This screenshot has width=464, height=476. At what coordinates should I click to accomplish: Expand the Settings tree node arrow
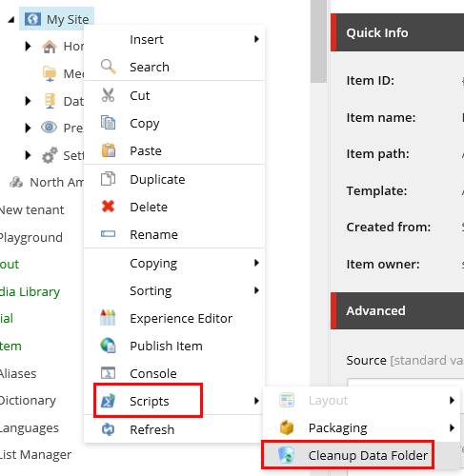[28, 155]
